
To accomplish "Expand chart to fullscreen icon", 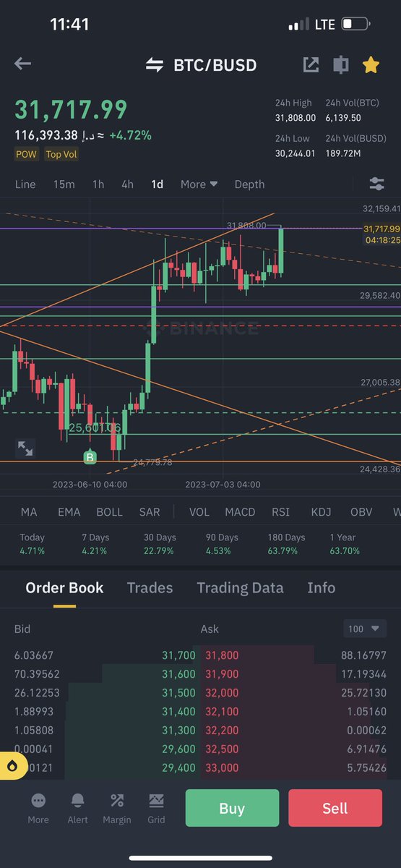I will [25, 448].
